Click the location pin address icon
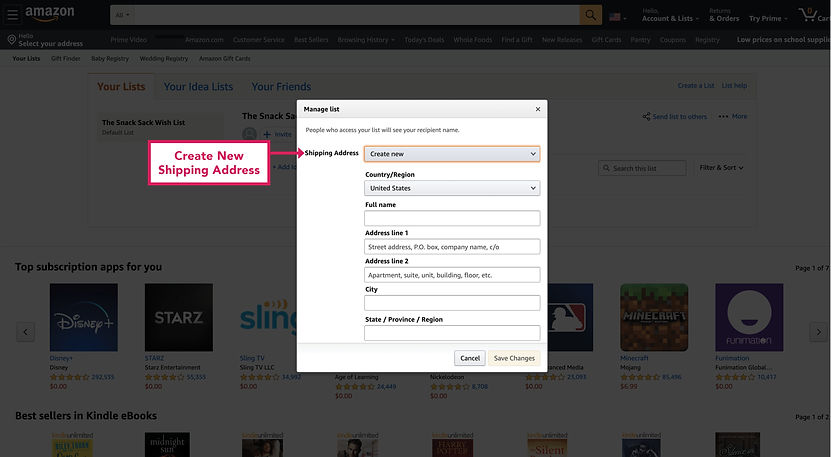 [x=12, y=40]
